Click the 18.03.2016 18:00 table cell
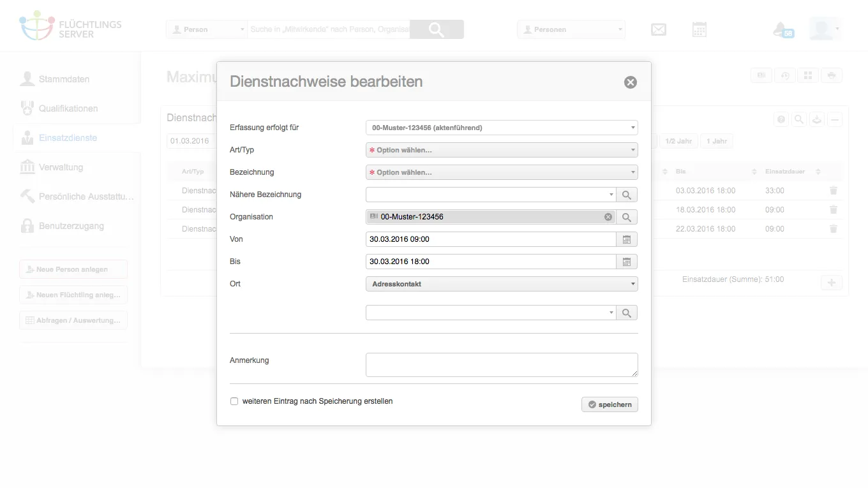The image size is (868, 488). pos(705,210)
